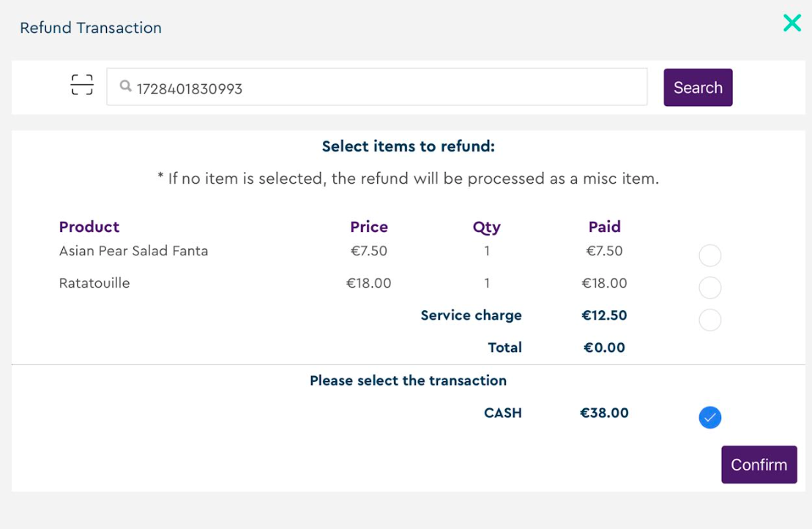This screenshot has width=812, height=529.
Task: Click the Paid column header
Action: [605, 227]
